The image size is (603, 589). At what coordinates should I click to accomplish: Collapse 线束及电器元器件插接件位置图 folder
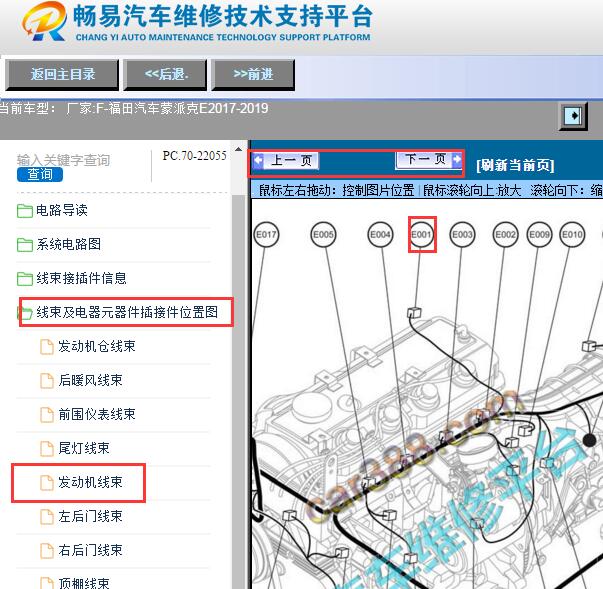point(127,312)
